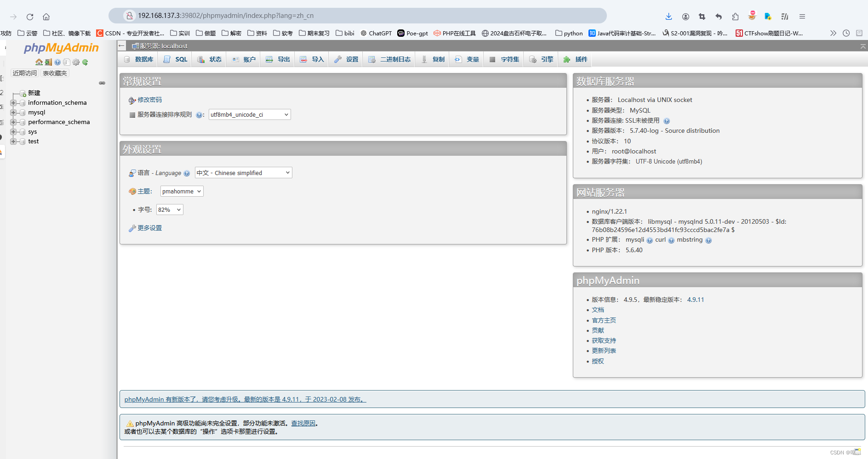The image size is (868, 459).
Task: Open the theme dropdown showing pmahomme
Action: coord(182,192)
